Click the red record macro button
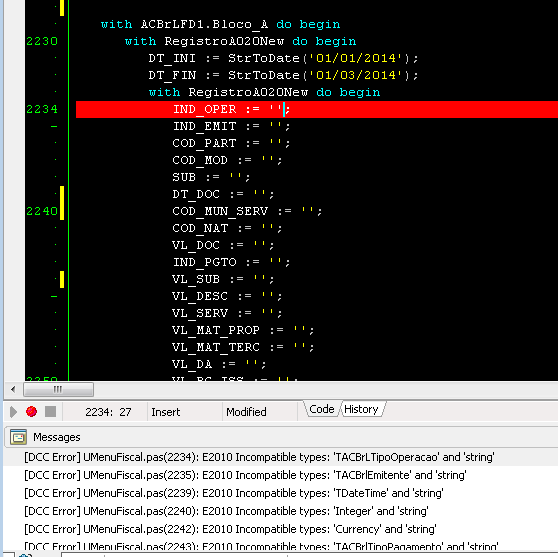 pyautogui.click(x=31, y=411)
